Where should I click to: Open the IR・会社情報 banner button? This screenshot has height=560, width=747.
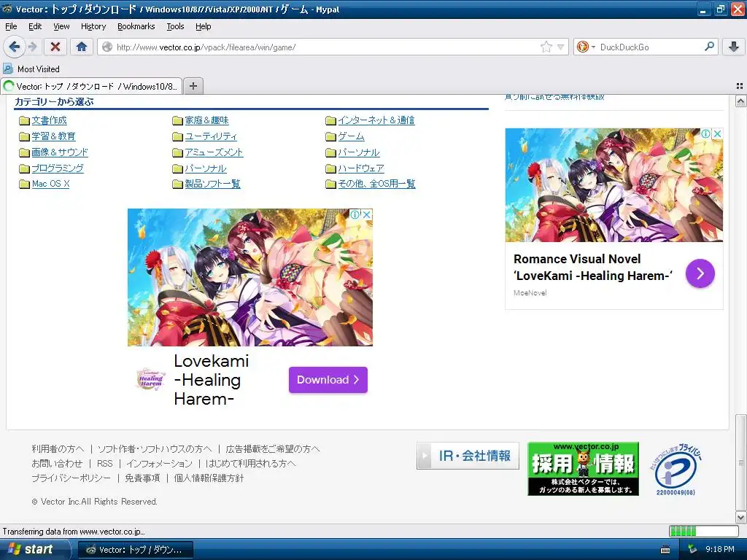pyautogui.click(x=468, y=456)
